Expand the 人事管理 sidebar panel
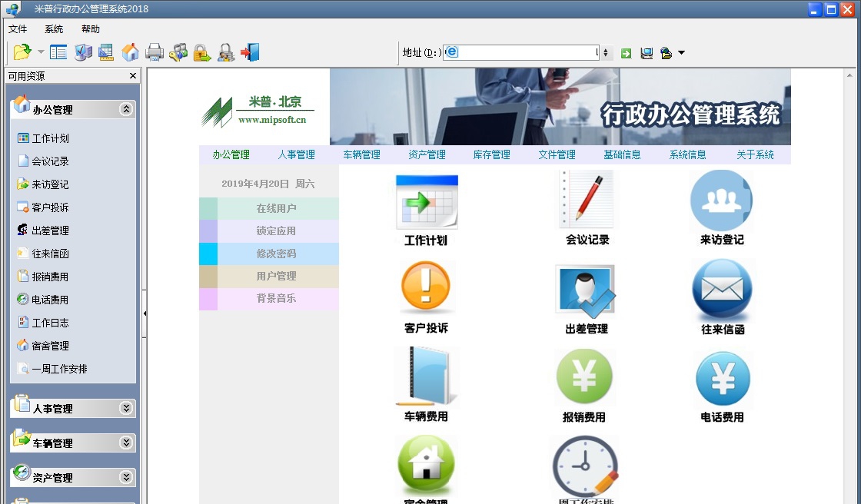This screenshot has height=504, width=861. pyautogui.click(x=72, y=407)
